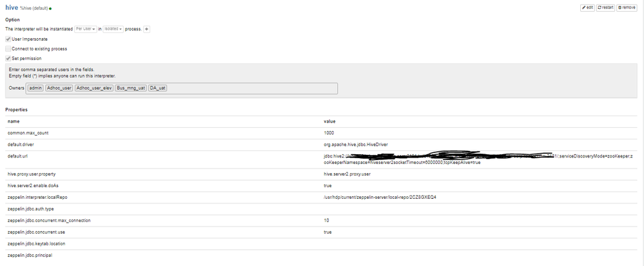Click the hive interpreter title

point(12,7)
